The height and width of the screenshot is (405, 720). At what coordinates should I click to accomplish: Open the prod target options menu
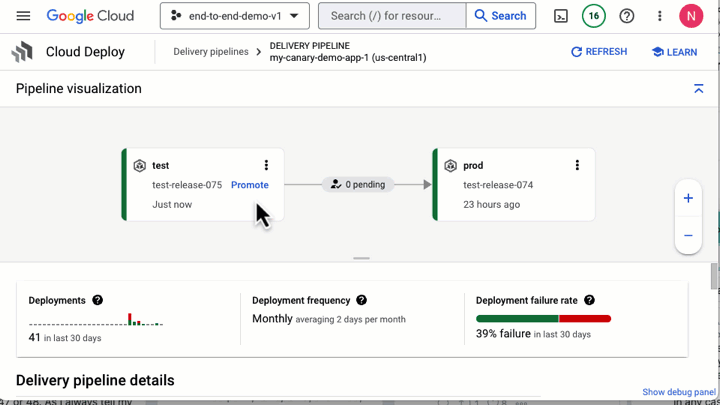577,165
